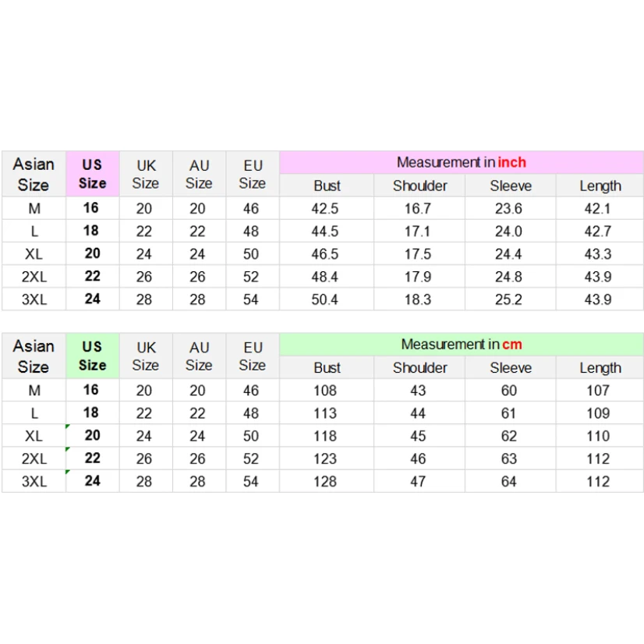The image size is (644, 644).
Task: Select the pink-highlighted US Size header cell
Action: 92,174
